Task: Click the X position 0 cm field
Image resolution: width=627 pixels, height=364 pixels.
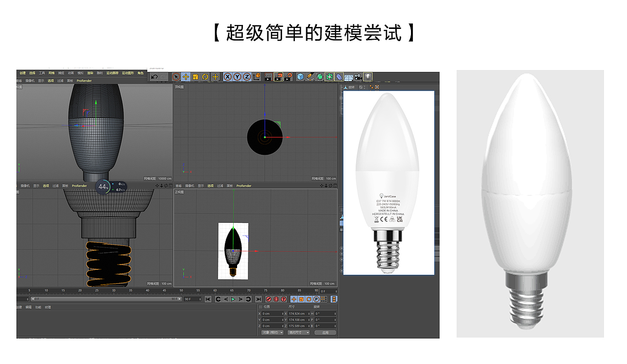Action: pyautogui.click(x=272, y=314)
